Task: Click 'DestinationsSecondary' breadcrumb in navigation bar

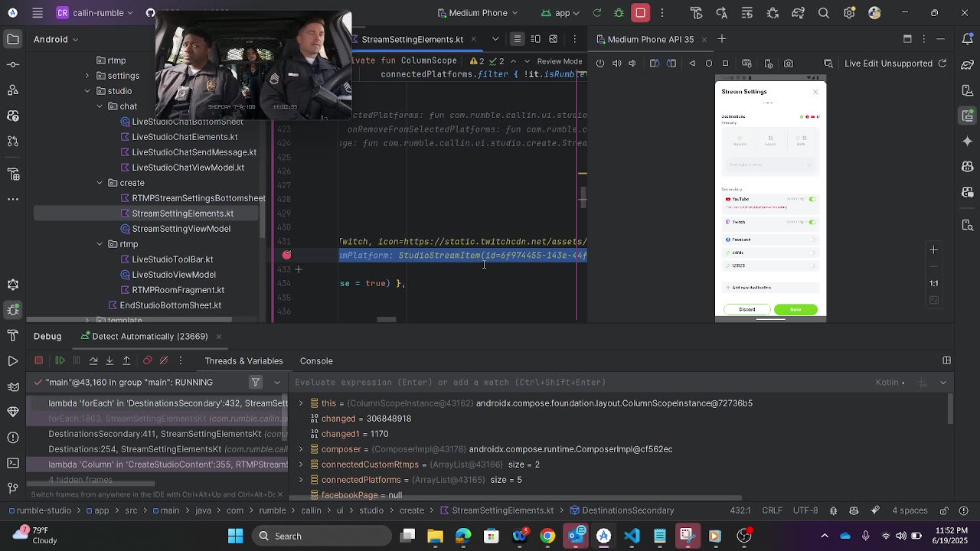Action: tap(621, 510)
